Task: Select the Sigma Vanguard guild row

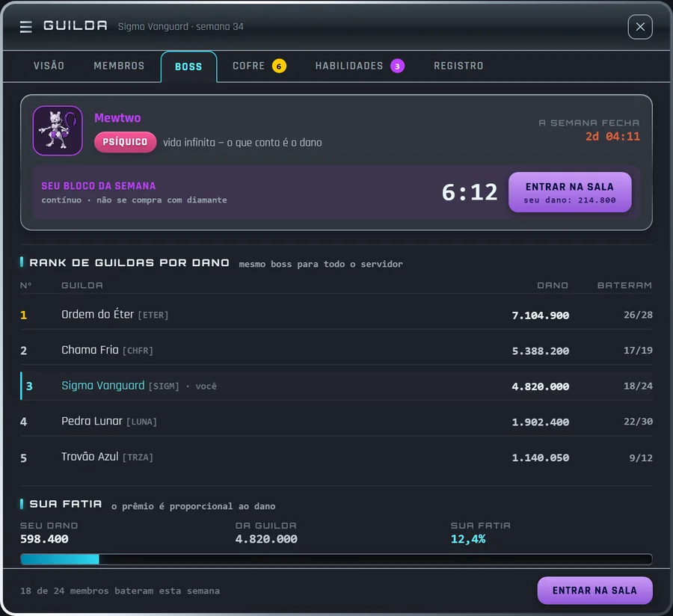Action: (336, 386)
